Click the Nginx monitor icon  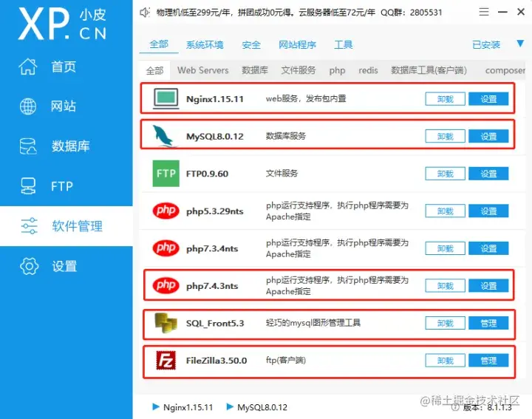166,99
